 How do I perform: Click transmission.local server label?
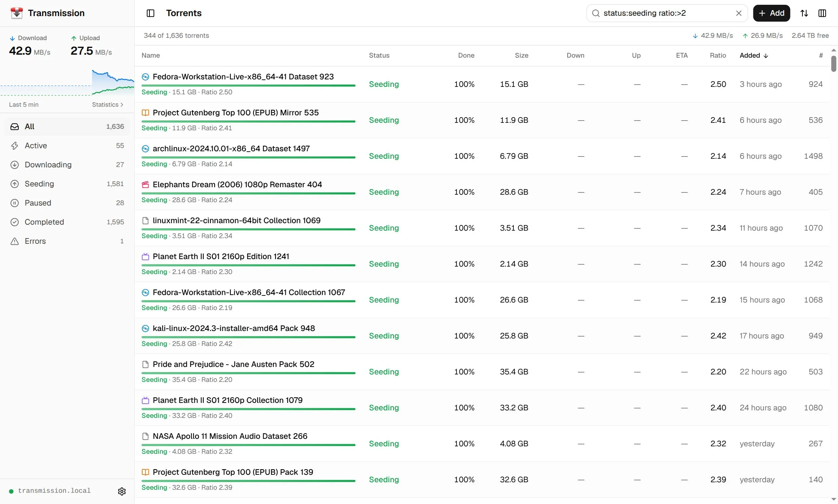(x=54, y=491)
